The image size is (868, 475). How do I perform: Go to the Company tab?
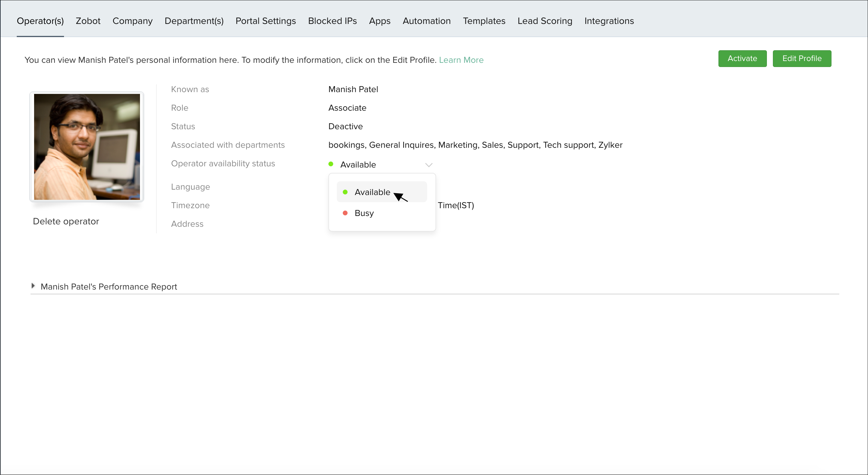(133, 21)
